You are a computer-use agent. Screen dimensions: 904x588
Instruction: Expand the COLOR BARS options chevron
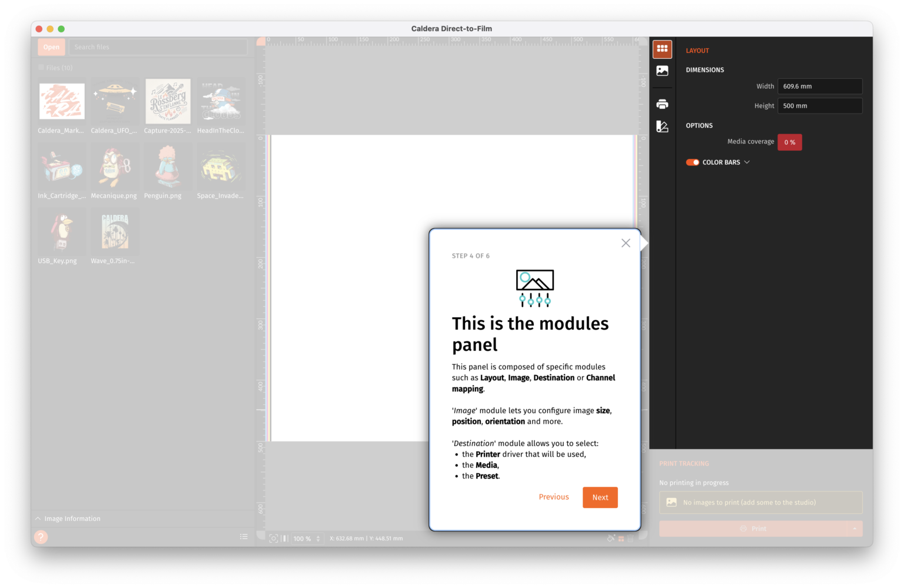(747, 162)
